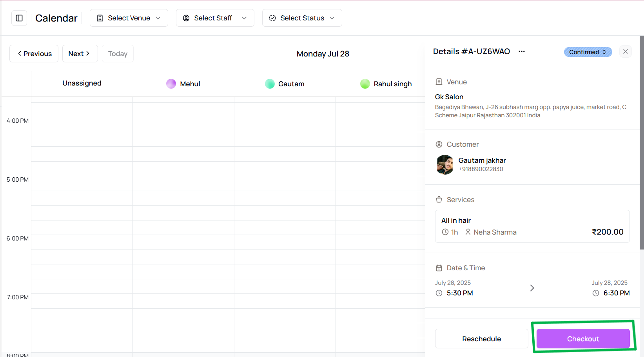
Task: Click the user icon in Select Staff
Action: (x=186, y=18)
